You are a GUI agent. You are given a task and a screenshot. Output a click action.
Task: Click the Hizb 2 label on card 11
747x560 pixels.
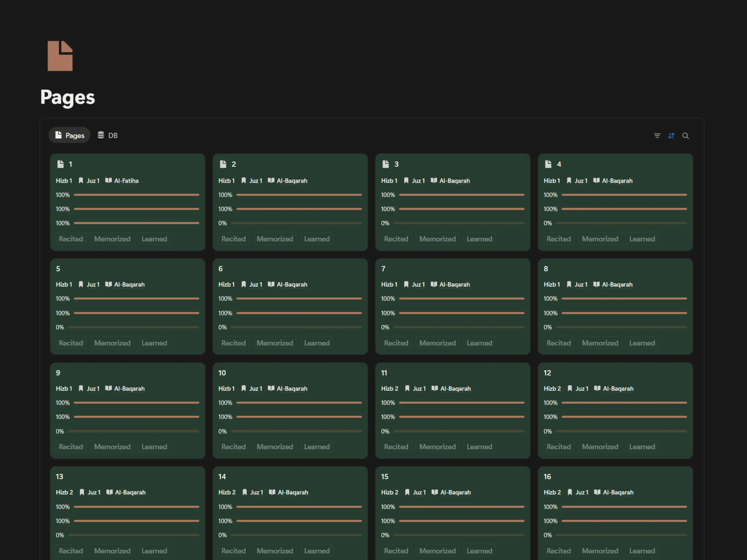[390, 388]
